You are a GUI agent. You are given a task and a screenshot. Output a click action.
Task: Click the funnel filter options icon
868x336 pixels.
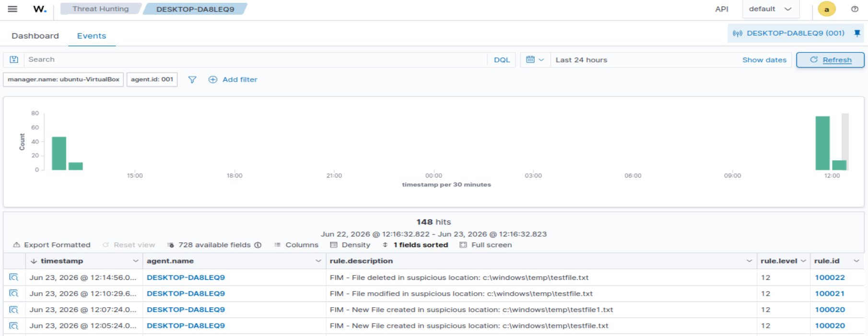click(x=192, y=80)
